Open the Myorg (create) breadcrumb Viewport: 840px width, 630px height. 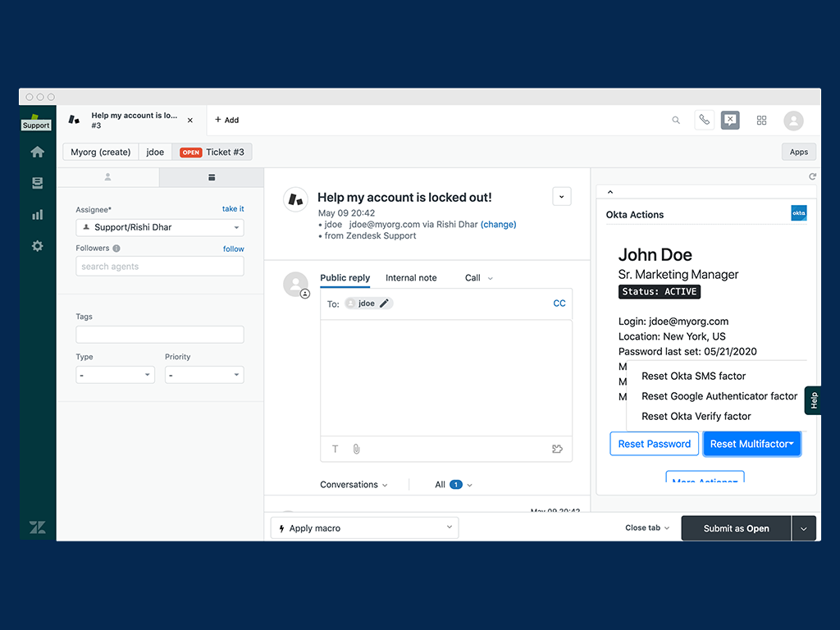(x=101, y=152)
